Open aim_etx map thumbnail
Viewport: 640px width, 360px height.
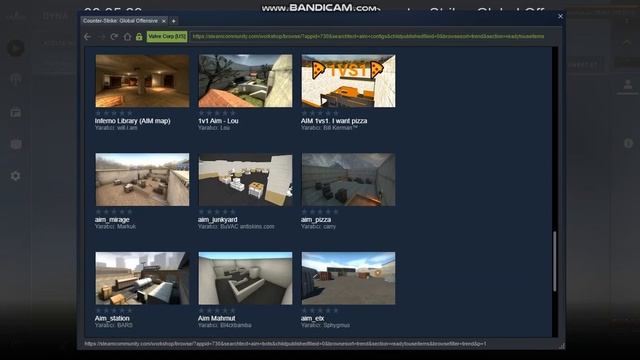point(348,278)
